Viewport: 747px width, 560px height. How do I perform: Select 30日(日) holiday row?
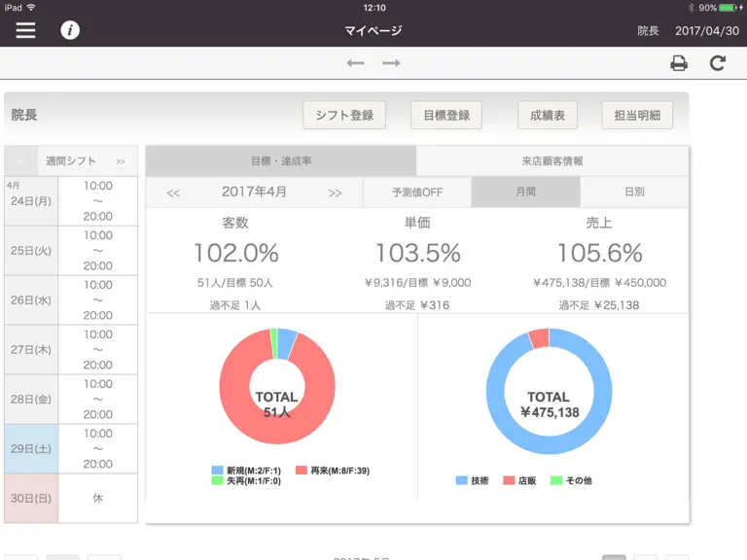(x=71, y=498)
